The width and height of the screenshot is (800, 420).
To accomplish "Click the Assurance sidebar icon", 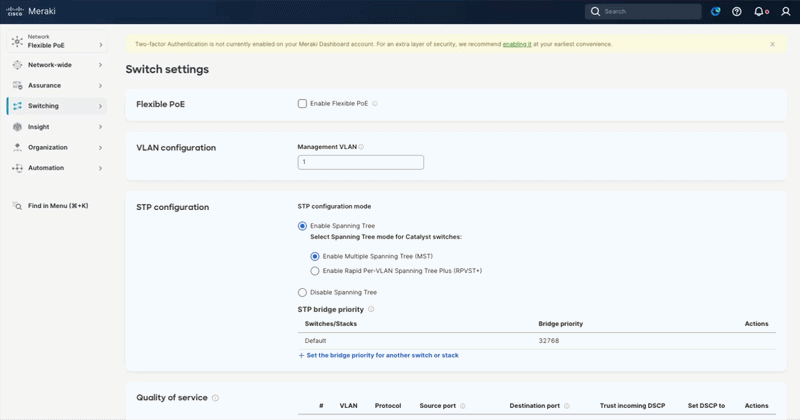I will point(17,85).
